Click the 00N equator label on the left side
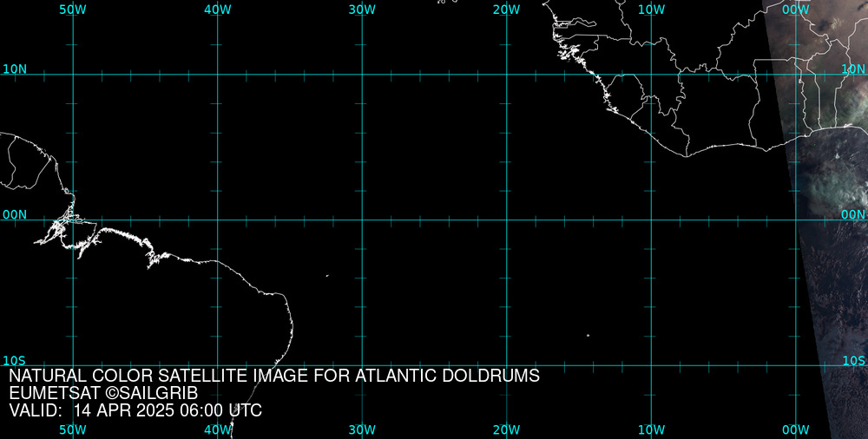This screenshot has height=439, width=868. click(15, 215)
